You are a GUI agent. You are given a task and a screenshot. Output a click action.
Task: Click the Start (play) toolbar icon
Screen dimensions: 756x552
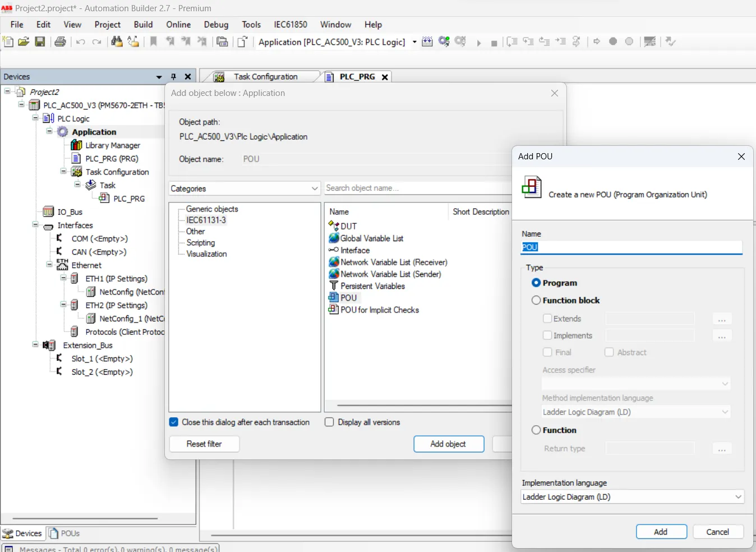point(478,43)
